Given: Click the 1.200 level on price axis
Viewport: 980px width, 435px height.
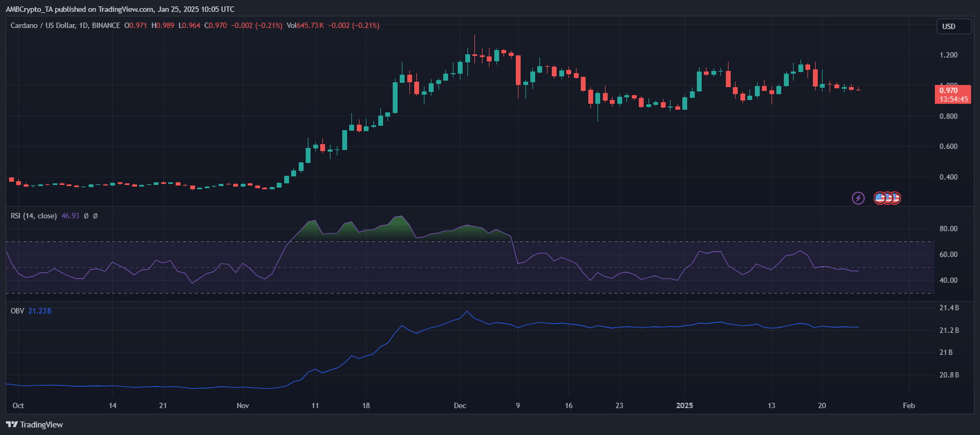Looking at the screenshot, I should tap(948, 55).
